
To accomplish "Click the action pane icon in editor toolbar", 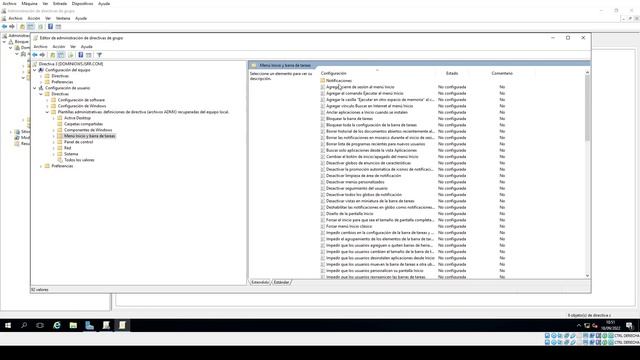I will (x=89, y=55).
